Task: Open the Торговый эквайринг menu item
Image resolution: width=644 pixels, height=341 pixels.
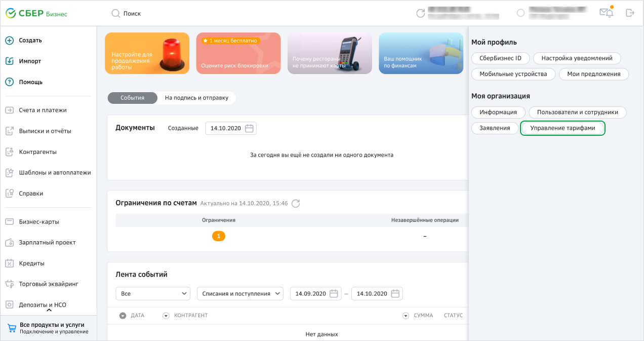Action: pyautogui.click(x=48, y=284)
